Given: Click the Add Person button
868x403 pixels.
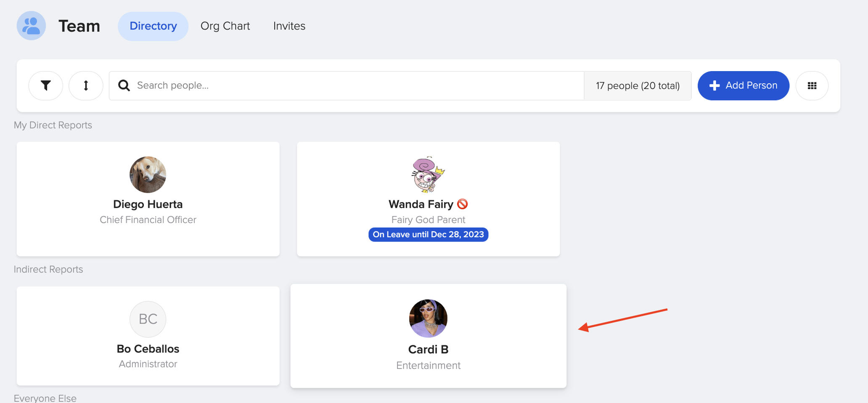Looking at the screenshot, I should click(744, 85).
